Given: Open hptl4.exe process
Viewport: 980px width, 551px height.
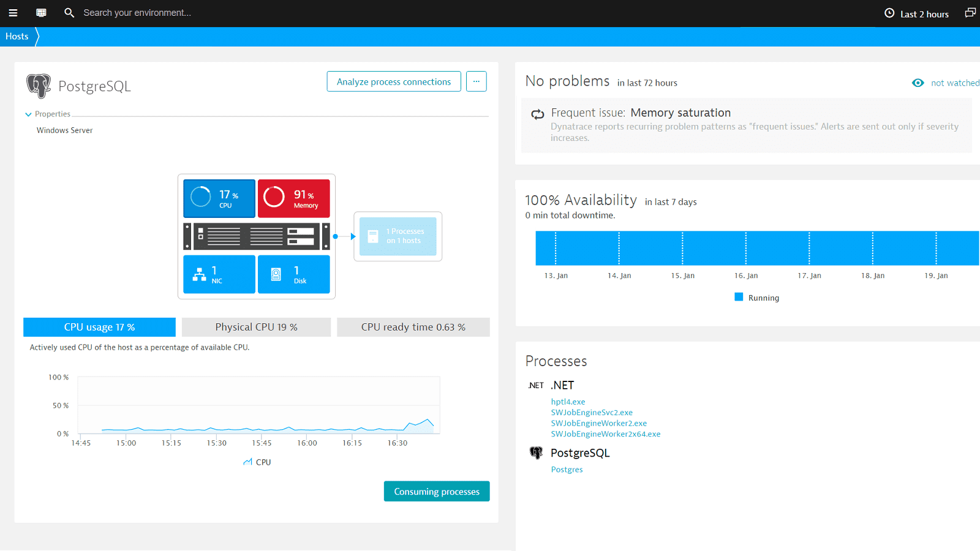Looking at the screenshot, I should [x=568, y=402].
